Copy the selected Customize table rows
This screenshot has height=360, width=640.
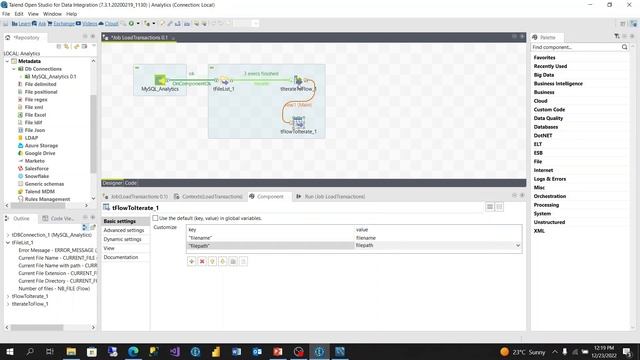click(233, 261)
